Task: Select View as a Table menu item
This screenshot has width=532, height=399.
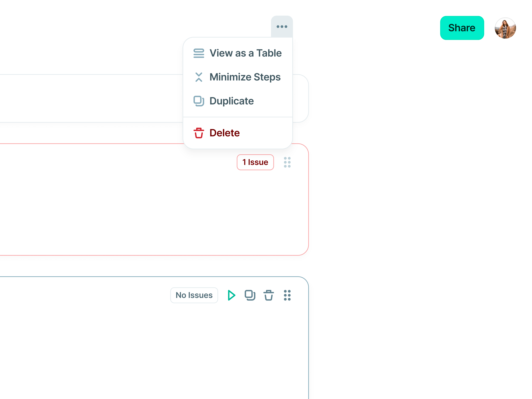Action: (x=238, y=53)
